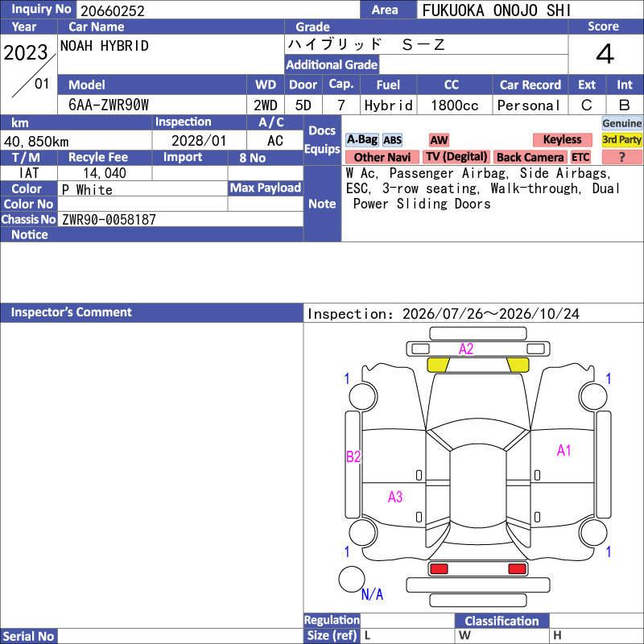Click the A1 damage marker on diagram

tap(564, 450)
